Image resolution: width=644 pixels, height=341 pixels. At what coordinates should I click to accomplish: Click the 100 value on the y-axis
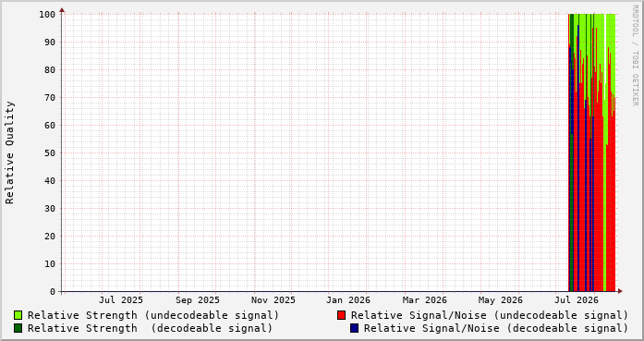[47, 15]
